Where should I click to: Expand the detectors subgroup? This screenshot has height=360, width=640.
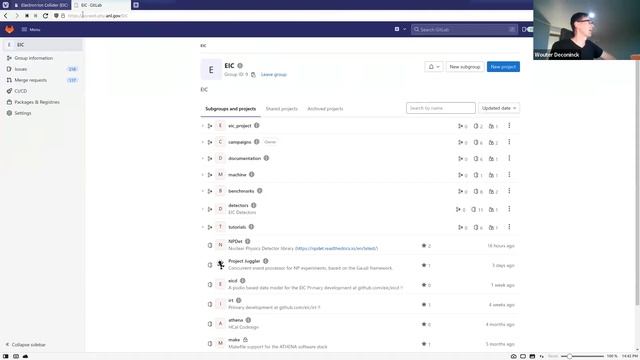202,209
